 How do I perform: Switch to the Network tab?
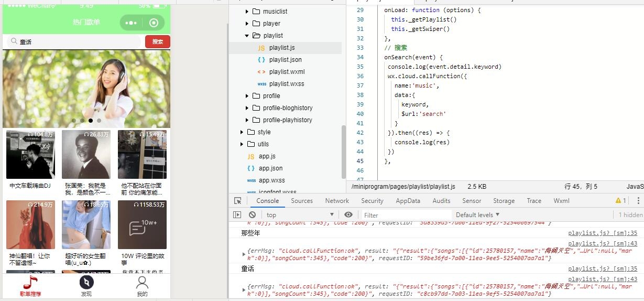(x=337, y=201)
